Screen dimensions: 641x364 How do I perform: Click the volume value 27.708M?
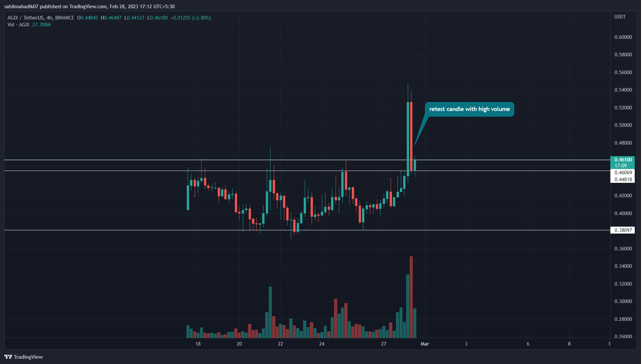click(x=42, y=25)
